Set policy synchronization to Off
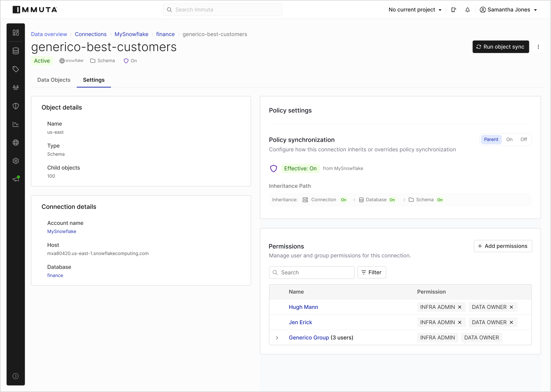This screenshot has width=551, height=392. coord(523,140)
